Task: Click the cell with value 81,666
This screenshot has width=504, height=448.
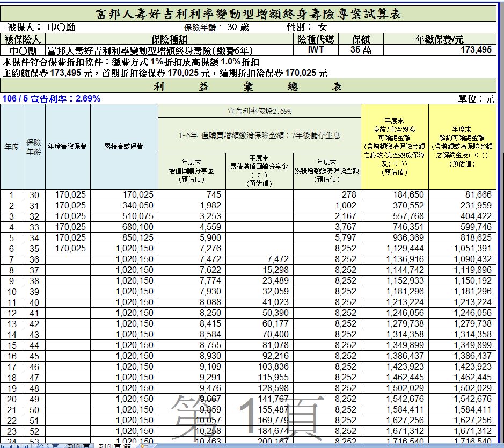Action: click(x=462, y=194)
